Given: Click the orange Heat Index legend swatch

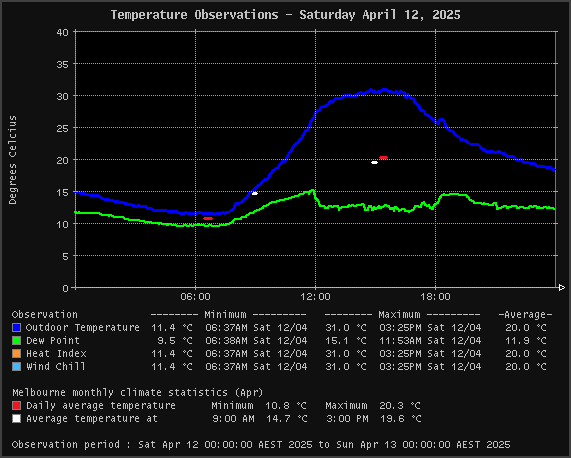Looking at the screenshot, I should (16, 354).
